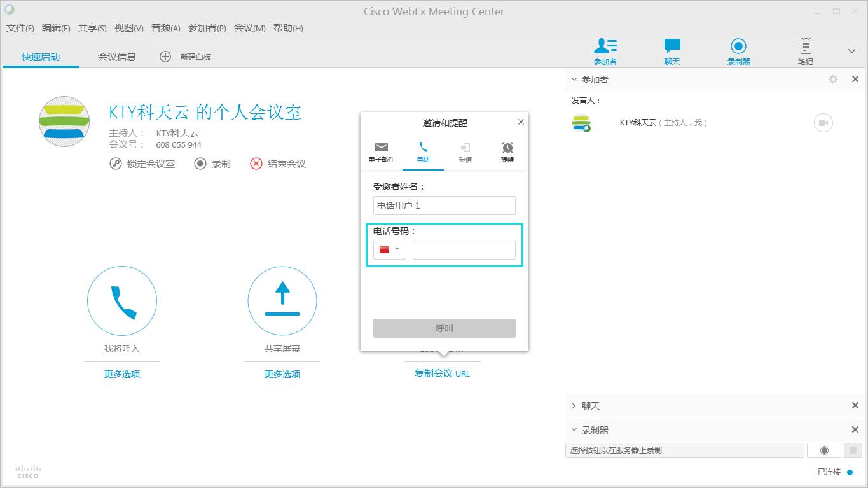Switch to the 会议信息 tab
Image resolution: width=868 pixels, height=488 pixels.
pyautogui.click(x=117, y=57)
